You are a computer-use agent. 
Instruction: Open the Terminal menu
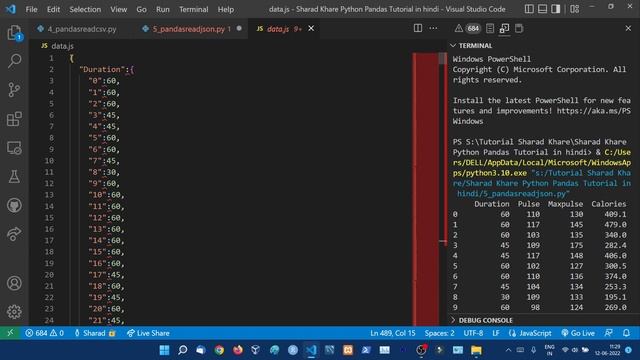point(193,9)
